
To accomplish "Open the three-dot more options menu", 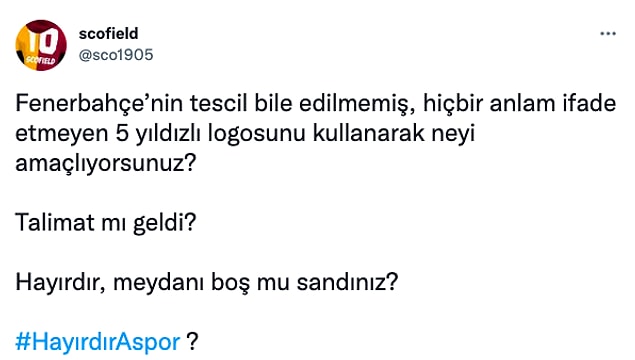I will tap(607, 34).
